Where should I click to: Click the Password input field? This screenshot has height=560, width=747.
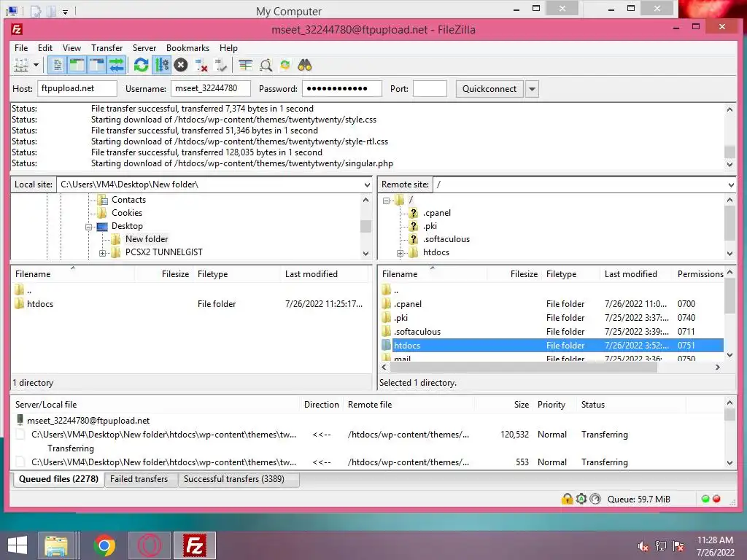[x=341, y=88]
